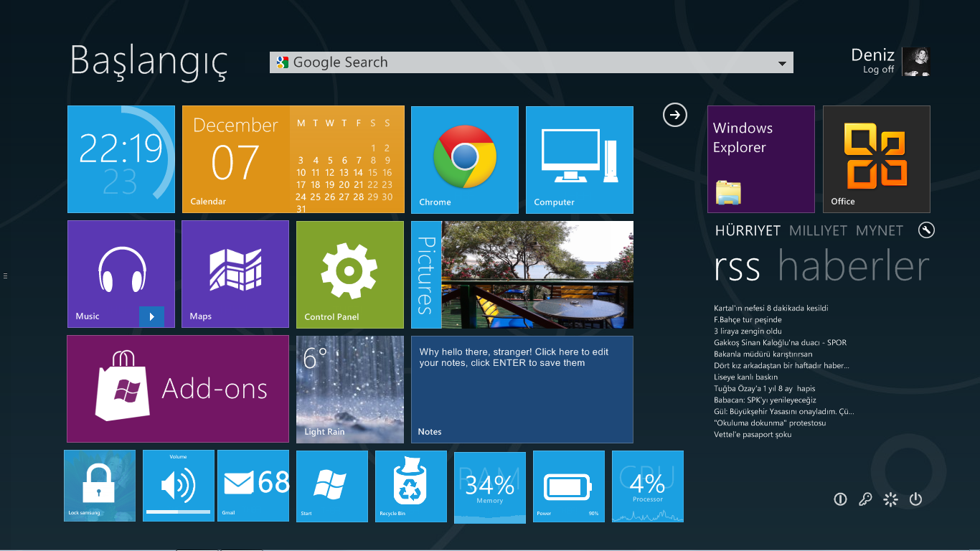
Task: Open headline "Kartal'ın nefesi 8 dakikada kesildi"
Action: point(771,309)
